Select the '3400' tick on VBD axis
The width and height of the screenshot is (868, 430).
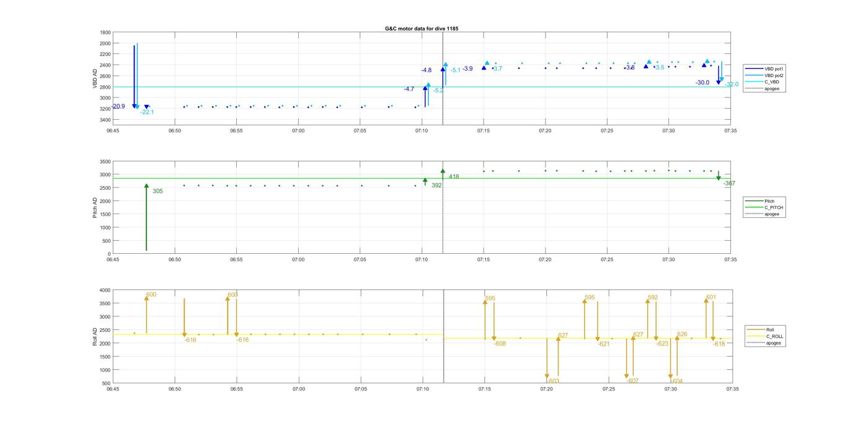point(105,120)
